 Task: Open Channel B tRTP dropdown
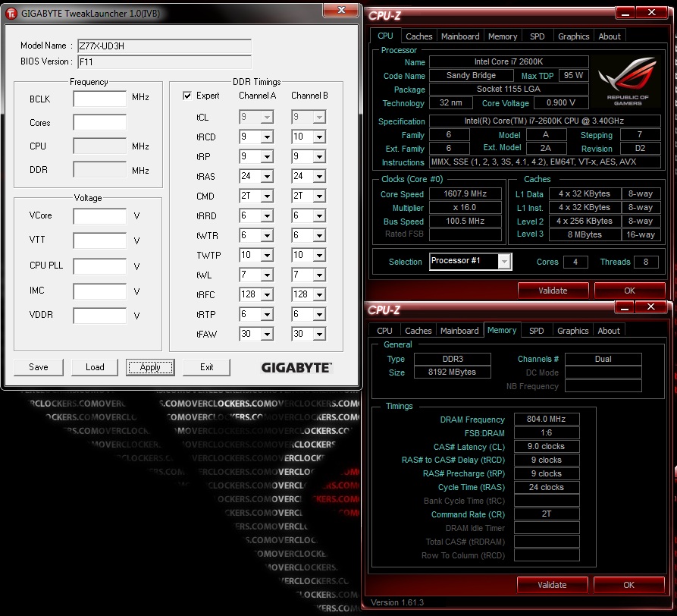[x=319, y=315]
